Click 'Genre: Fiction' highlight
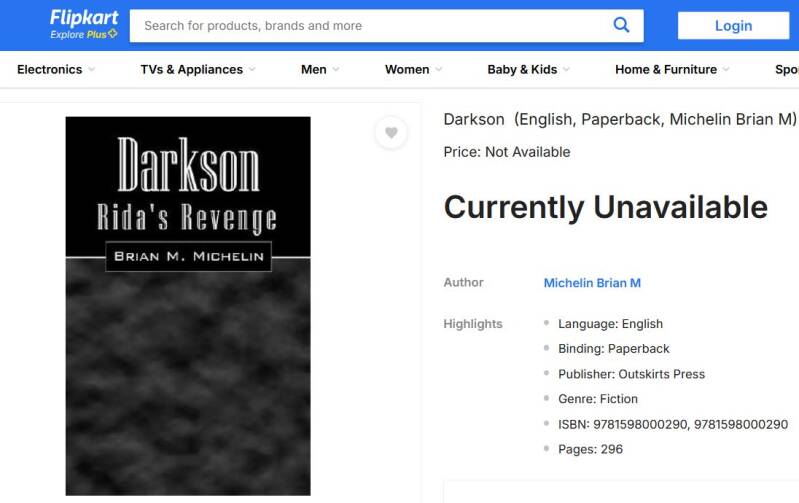799x503 pixels. click(x=598, y=399)
